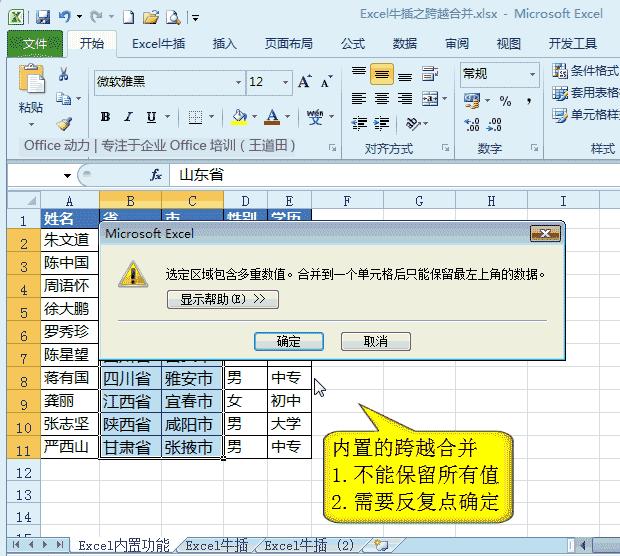
Task: Click the Decrease Decimal icon
Action: [x=494, y=125]
